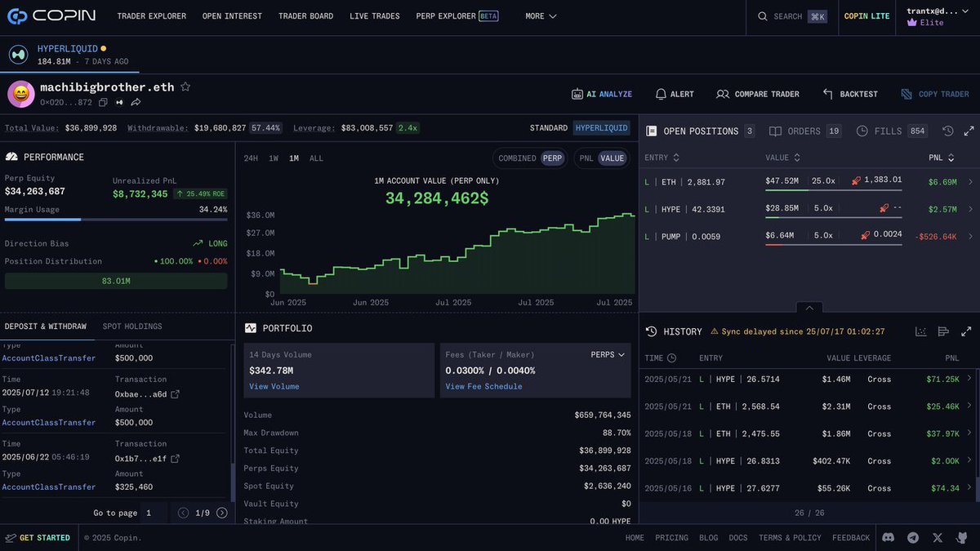
Task: Click Compare Trader button
Action: pyautogui.click(x=758, y=94)
